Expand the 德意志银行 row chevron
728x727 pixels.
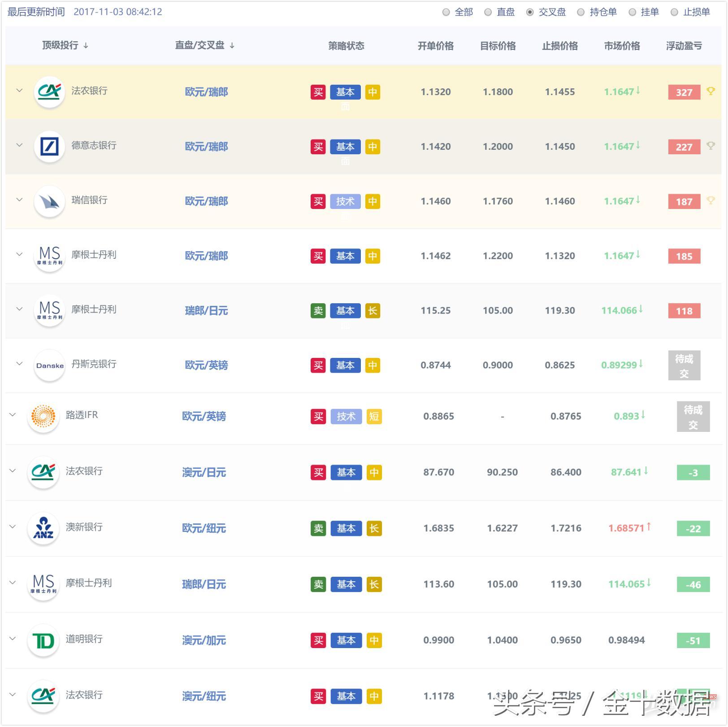tap(19, 145)
